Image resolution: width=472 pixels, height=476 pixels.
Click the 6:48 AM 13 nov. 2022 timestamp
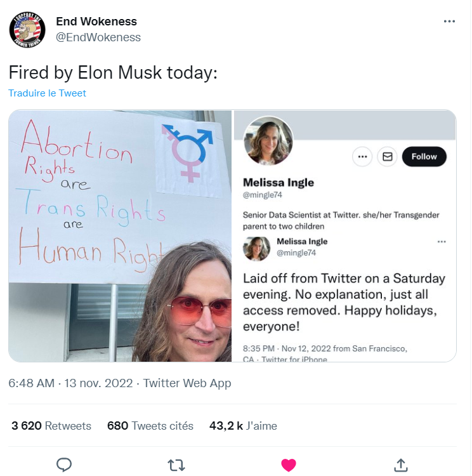[70, 383]
